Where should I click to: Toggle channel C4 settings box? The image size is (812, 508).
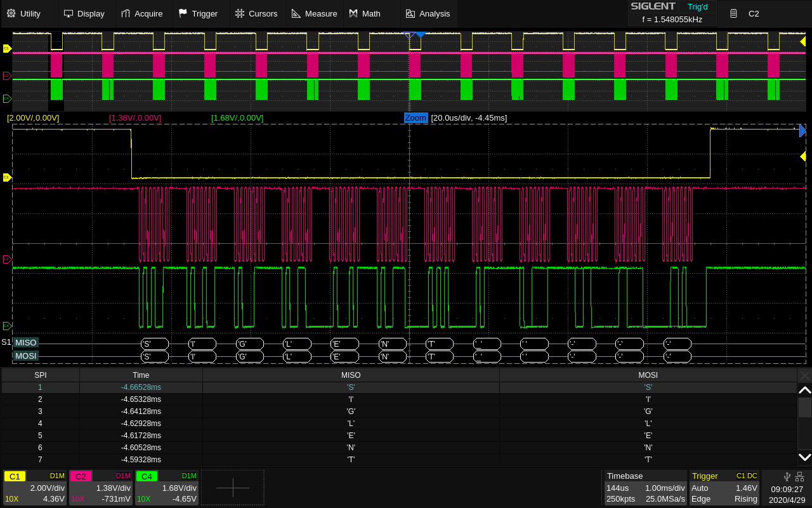(x=167, y=488)
